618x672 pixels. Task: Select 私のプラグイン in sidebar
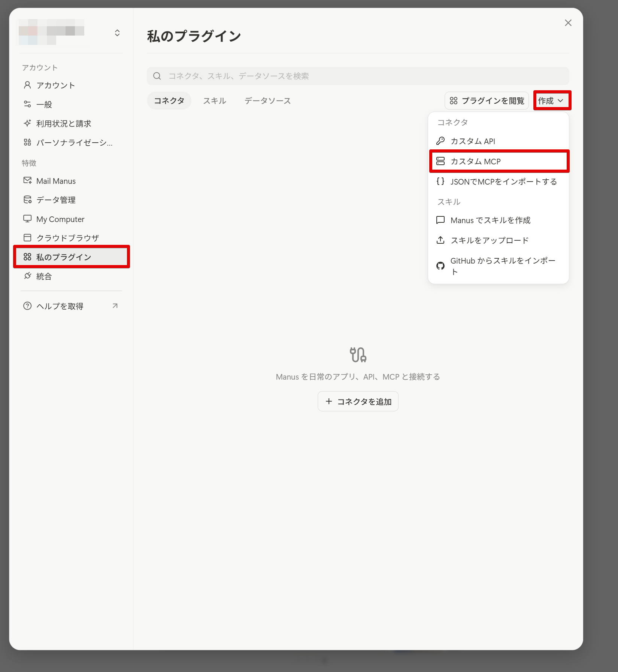pos(71,257)
